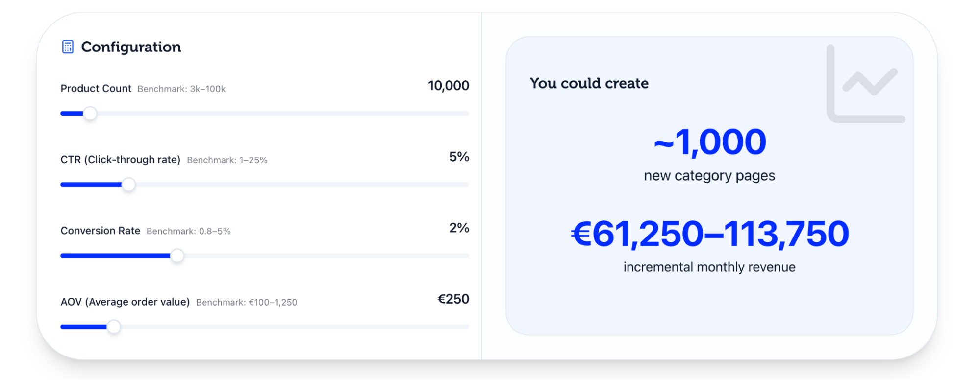Click the incremental monthly revenue text

[x=709, y=267]
